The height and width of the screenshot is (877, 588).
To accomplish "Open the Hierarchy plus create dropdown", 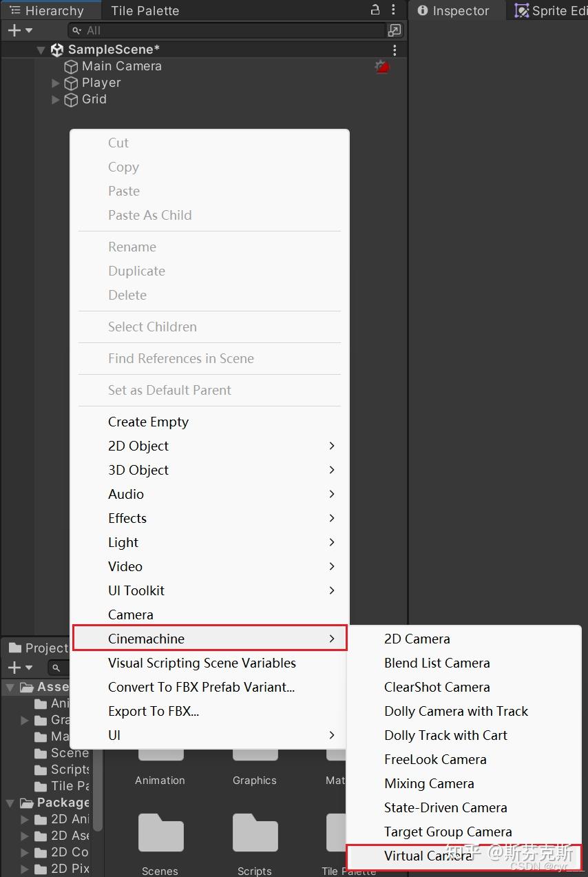I will 19,30.
